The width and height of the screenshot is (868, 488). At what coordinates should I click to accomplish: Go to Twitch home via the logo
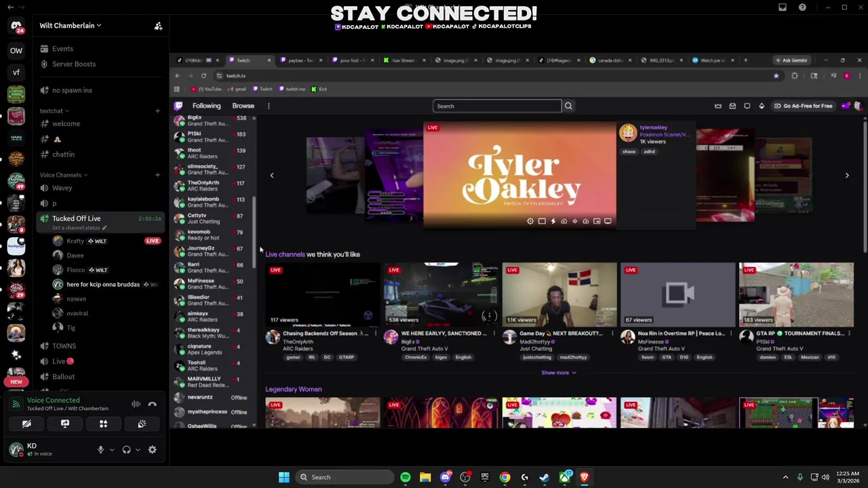(178, 106)
